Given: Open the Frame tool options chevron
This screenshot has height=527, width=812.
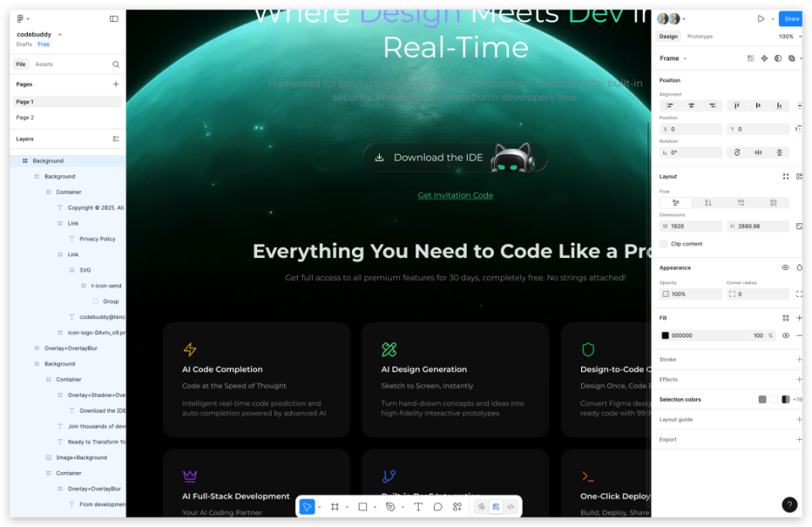Looking at the screenshot, I should (x=347, y=508).
